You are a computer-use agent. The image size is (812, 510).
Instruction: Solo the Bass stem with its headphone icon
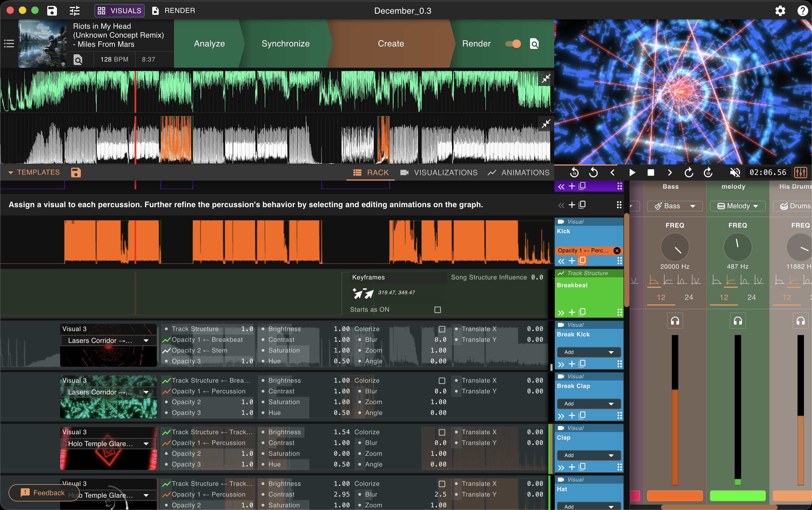[675, 321]
